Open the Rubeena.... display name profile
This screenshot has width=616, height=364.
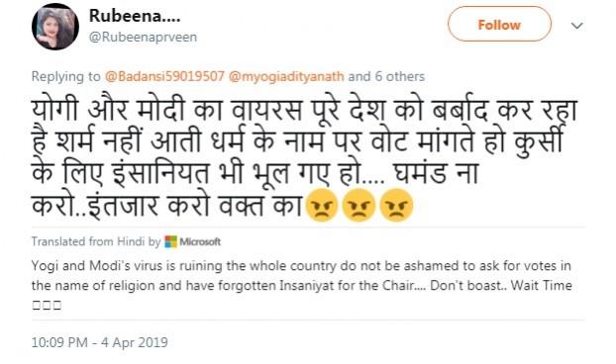(x=135, y=16)
